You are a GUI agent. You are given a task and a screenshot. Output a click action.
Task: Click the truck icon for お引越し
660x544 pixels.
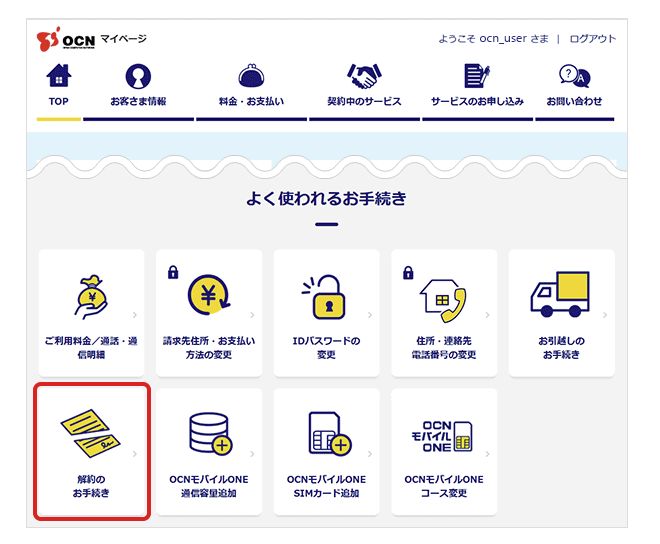560,294
